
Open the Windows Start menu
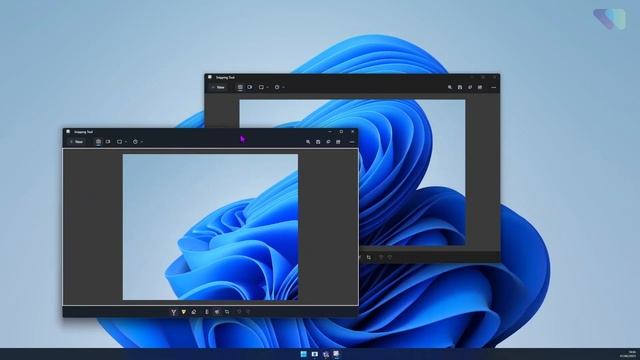click(x=303, y=354)
